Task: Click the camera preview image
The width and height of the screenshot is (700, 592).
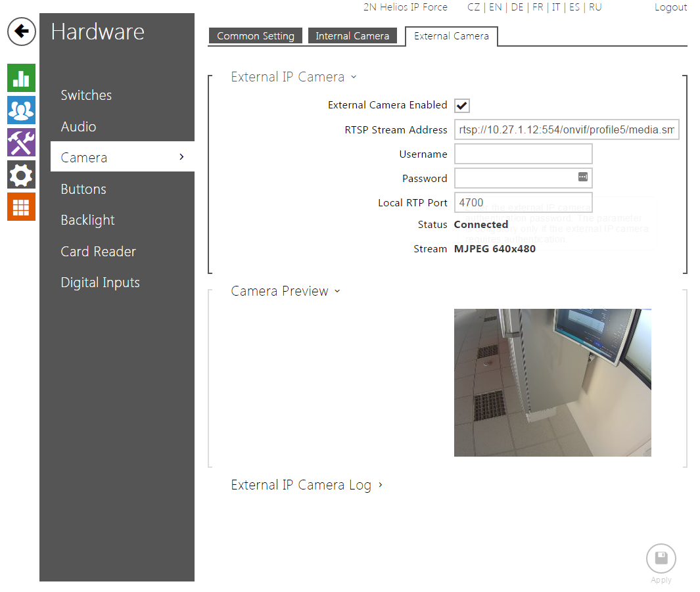Action: [x=552, y=382]
